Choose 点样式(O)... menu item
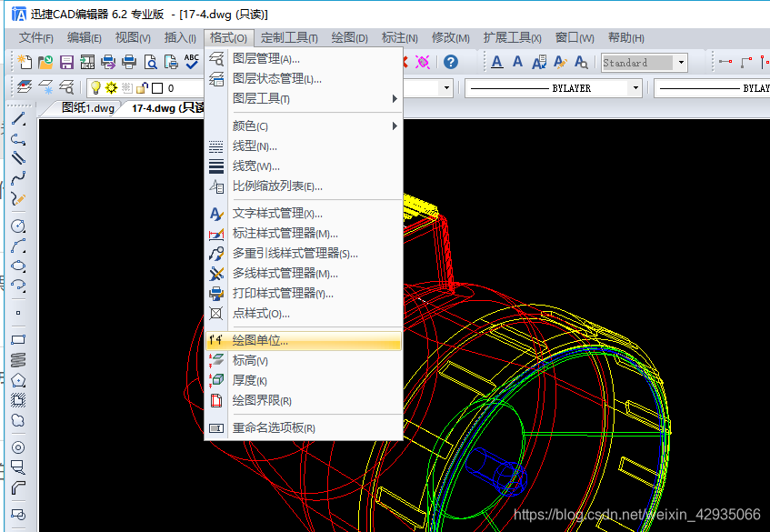The height and width of the screenshot is (532, 770). tap(304, 314)
